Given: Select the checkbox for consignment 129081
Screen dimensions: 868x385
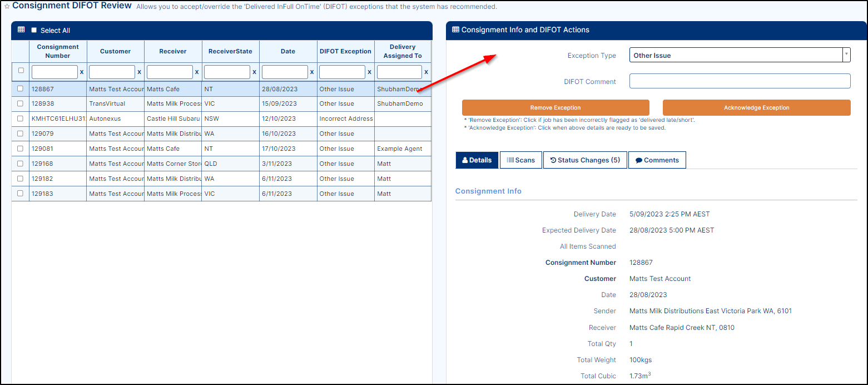Looking at the screenshot, I should [x=21, y=149].
